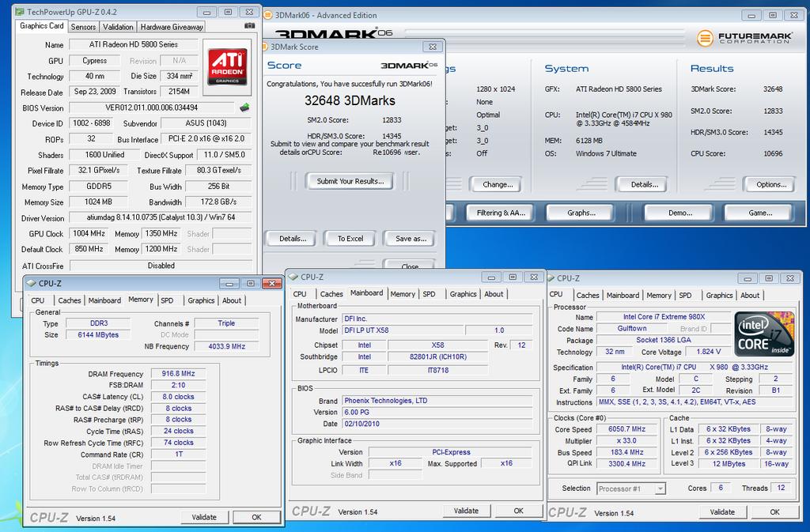Open About tab in CPU-Z Memory window

(232, 300)
